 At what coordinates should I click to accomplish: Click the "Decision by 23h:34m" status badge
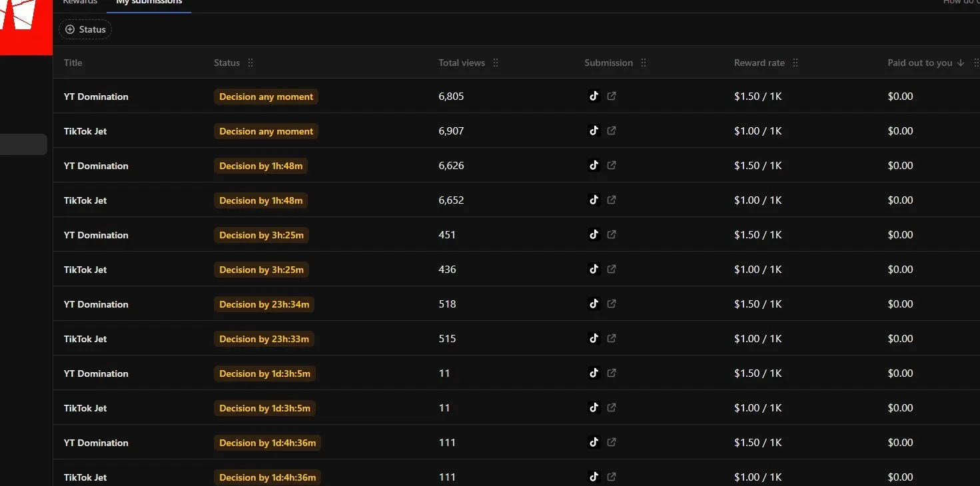click(264, 304)
